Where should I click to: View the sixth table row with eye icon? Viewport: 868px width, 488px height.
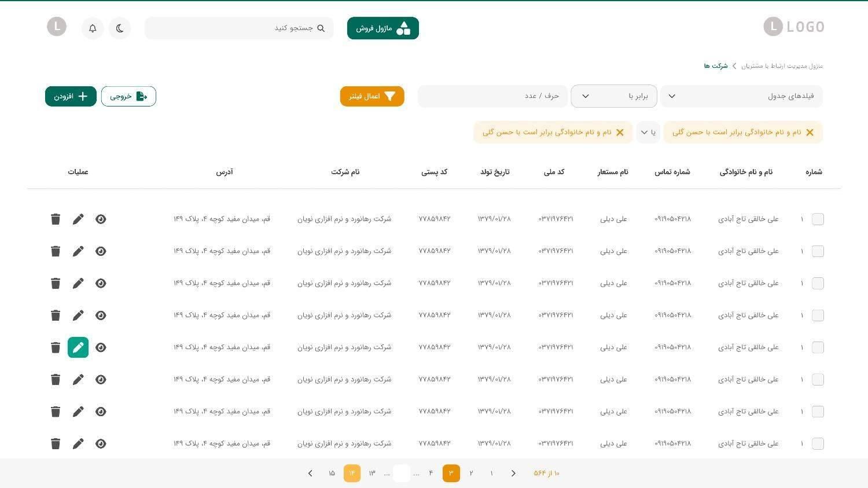(x=101, y=379)
